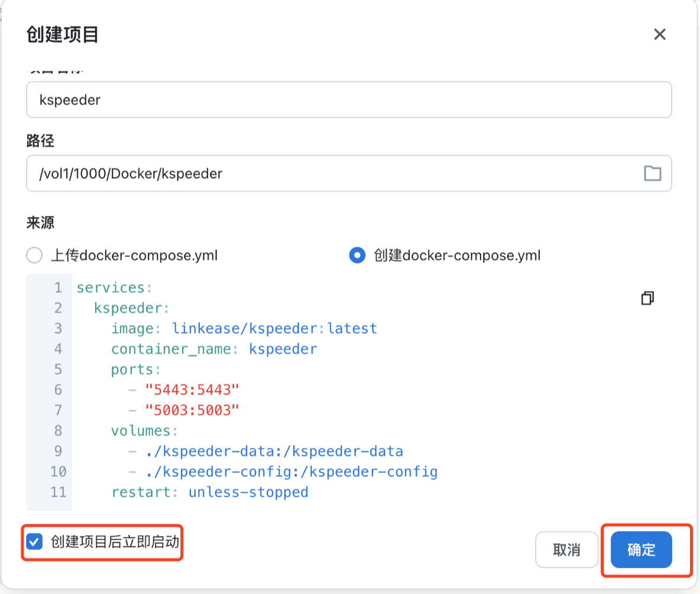
Task: Click the restart: unless-stopped line
Action: (x=209, y=492)
